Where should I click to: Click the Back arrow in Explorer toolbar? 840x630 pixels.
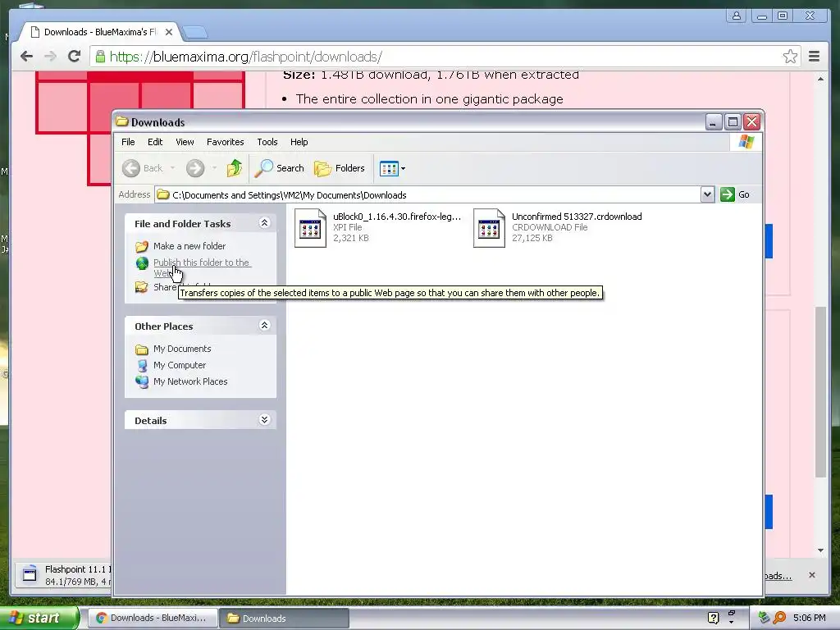click(131, 168)
